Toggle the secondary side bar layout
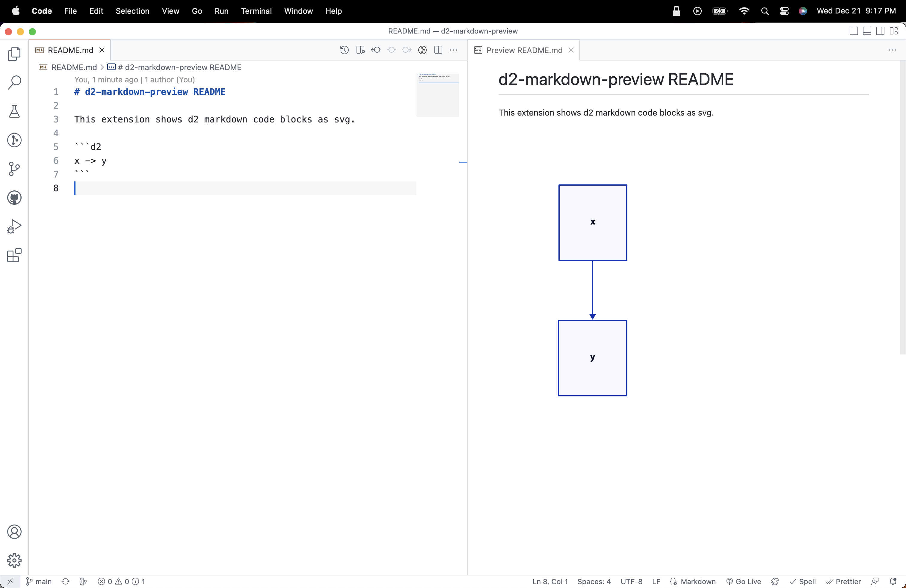Image resolution: width=906 pixels, height=588 pixels. point(881,31)
